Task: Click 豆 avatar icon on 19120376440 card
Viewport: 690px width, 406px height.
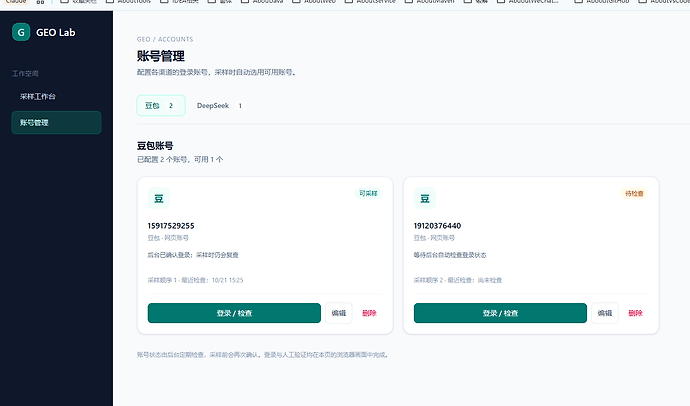Action: [425, 198]
